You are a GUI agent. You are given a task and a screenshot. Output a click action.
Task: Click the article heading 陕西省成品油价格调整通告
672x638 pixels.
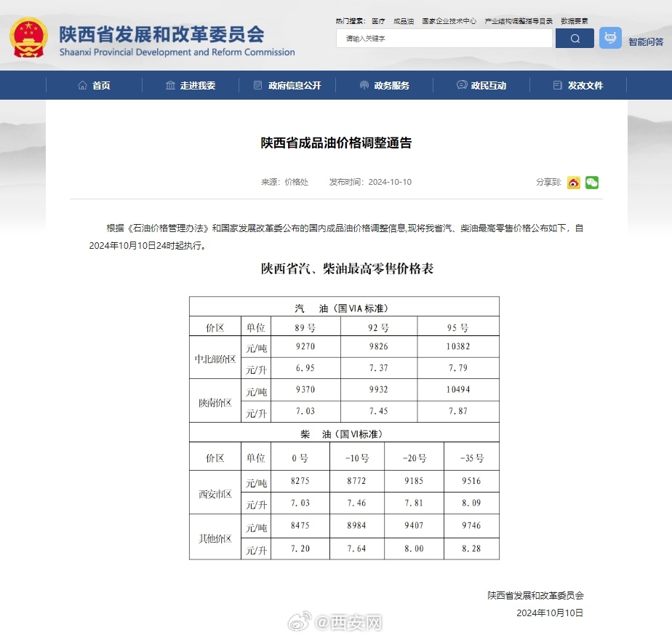[336, 143]
